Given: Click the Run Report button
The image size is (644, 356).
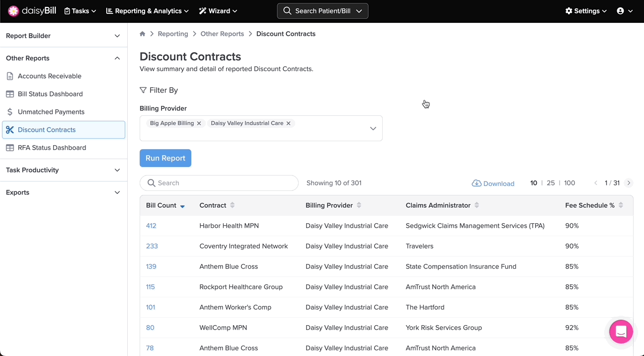Looking at the screenshot, I should click(165, 158).
